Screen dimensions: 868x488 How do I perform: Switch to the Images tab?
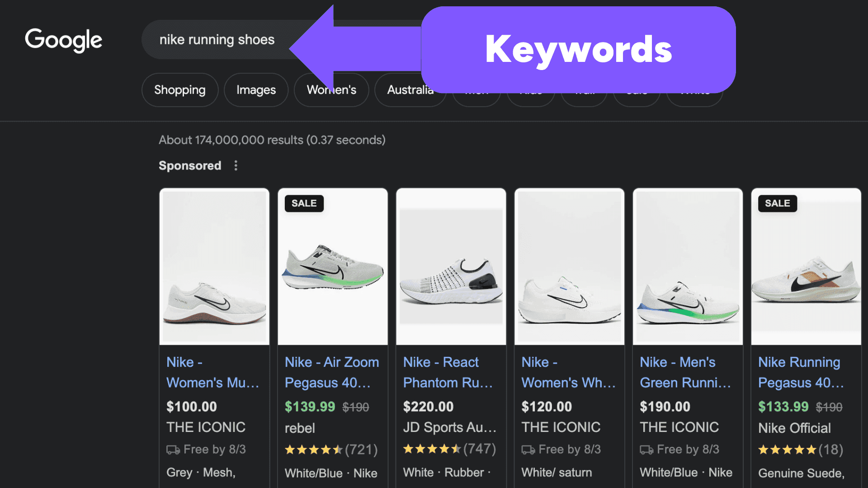256,90
